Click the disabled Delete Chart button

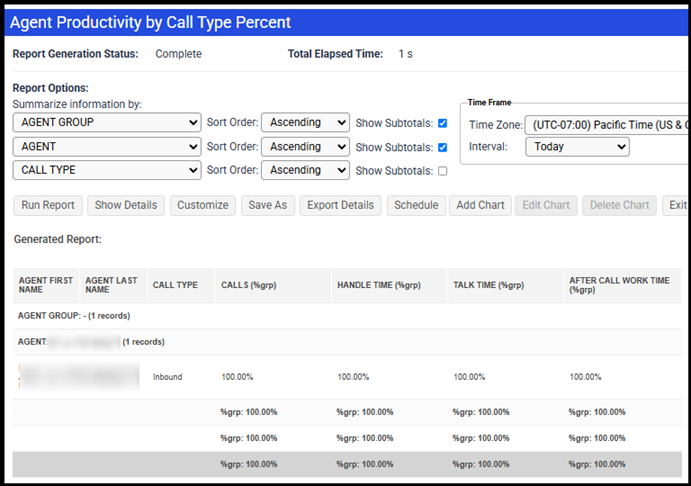coord(619,205)
